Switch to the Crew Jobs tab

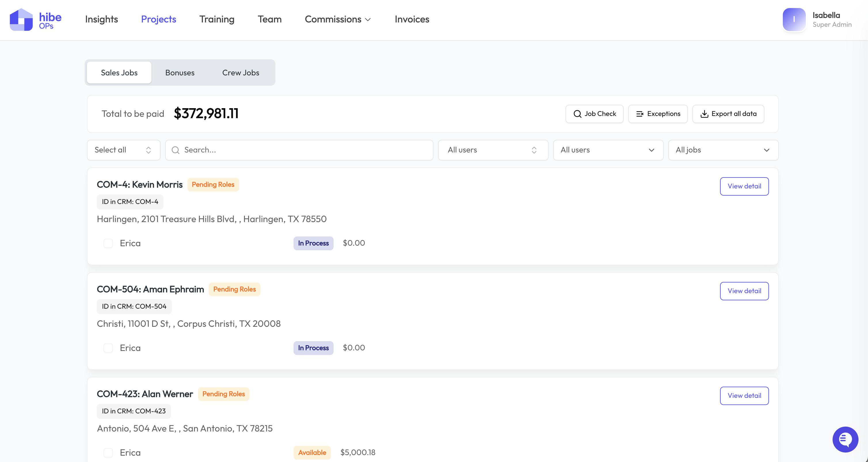241,73
